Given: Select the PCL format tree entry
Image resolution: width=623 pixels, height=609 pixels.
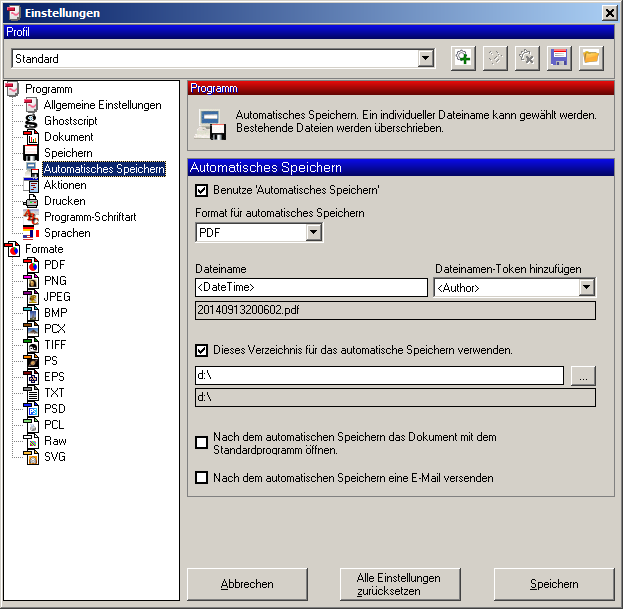Looking at the screenshot, I should pyautogui.click(x=54, y=425).
